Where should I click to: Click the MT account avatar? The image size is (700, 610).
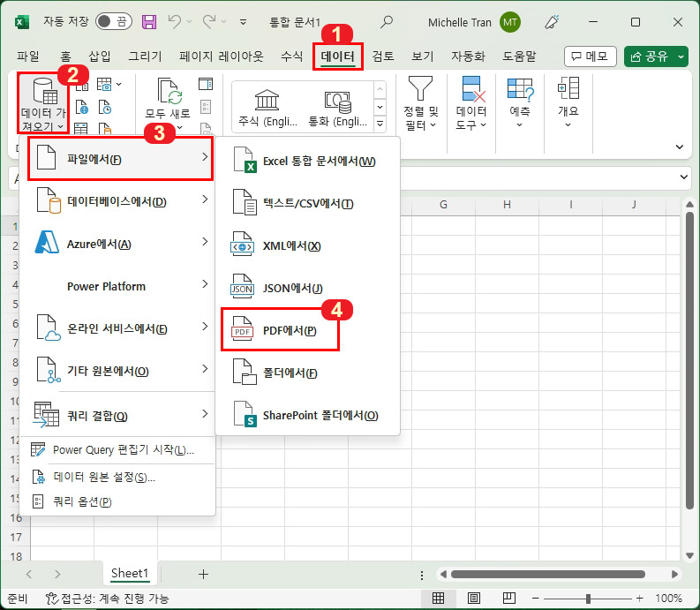510,22
